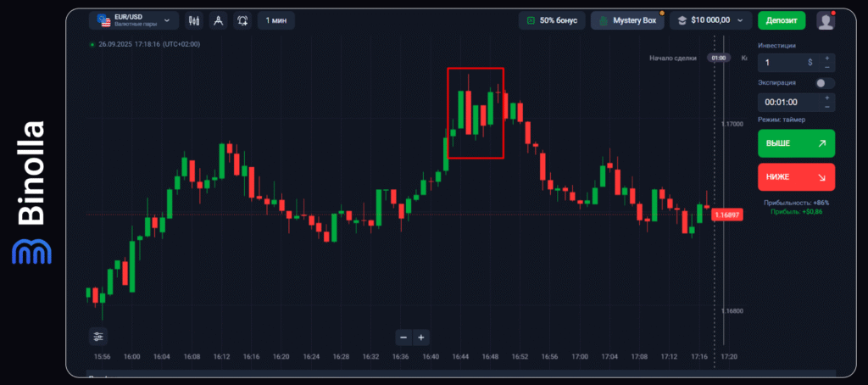868x385 pixels.
Task: Open the 1 мин timeframe selector
Action: click(275, 20)
